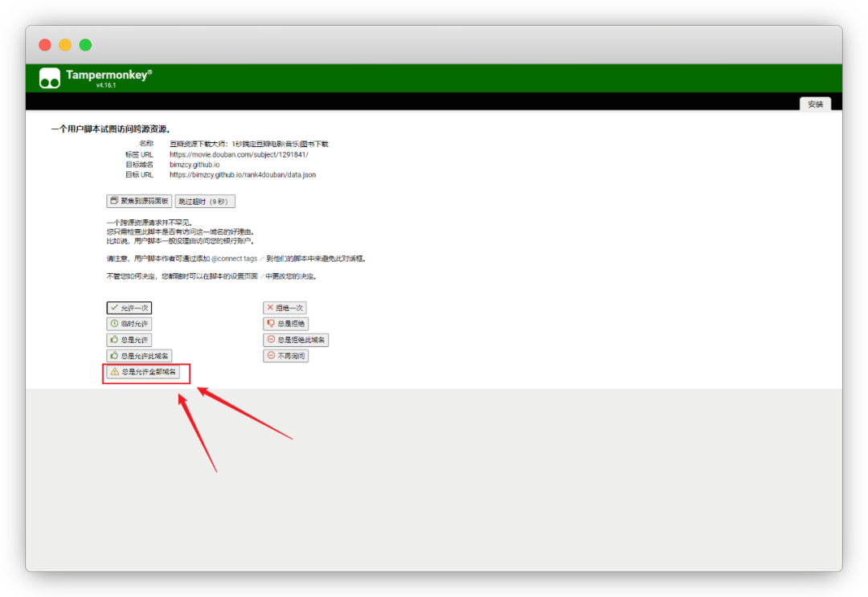The height and width of the screenshot is (597, 868).
Task: Click the 总是允许 button
Action: (x=129, y=340)
